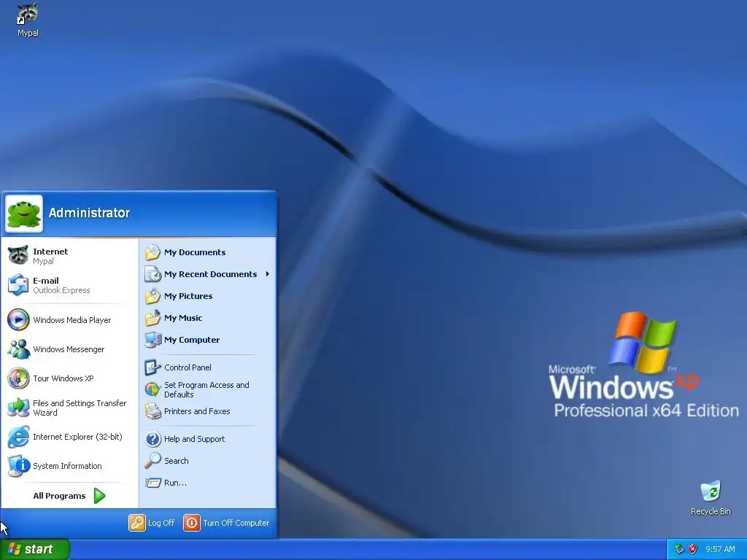
Task: Click the All Programs label
Action: (59, 496)
